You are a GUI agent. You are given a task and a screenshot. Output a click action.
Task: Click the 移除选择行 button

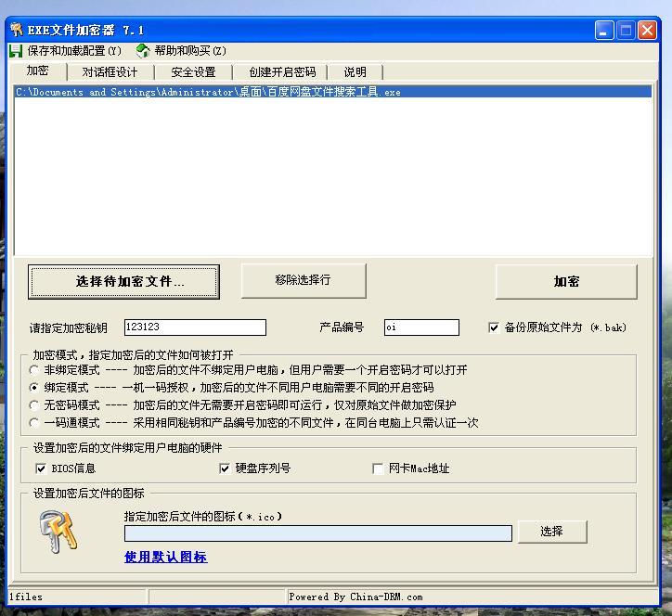(304, 280)
